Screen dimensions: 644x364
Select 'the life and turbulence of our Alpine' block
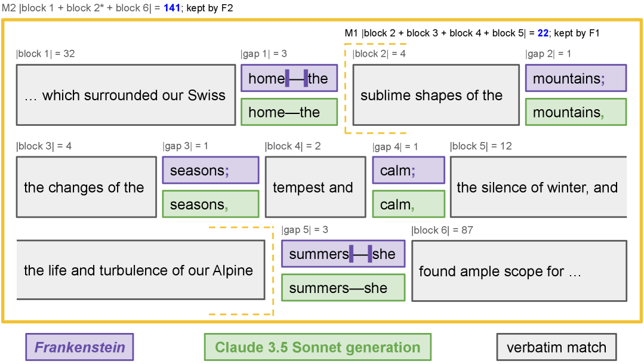[x=140, y=270]
